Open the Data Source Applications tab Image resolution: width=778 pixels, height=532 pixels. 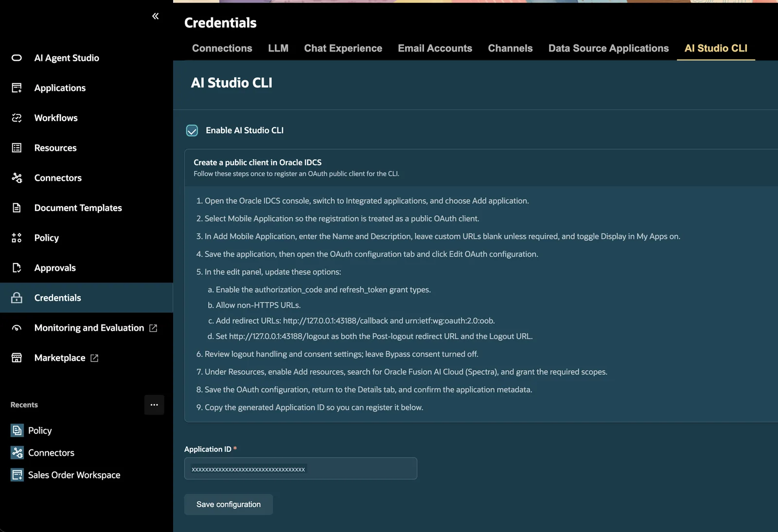point(609,48)
